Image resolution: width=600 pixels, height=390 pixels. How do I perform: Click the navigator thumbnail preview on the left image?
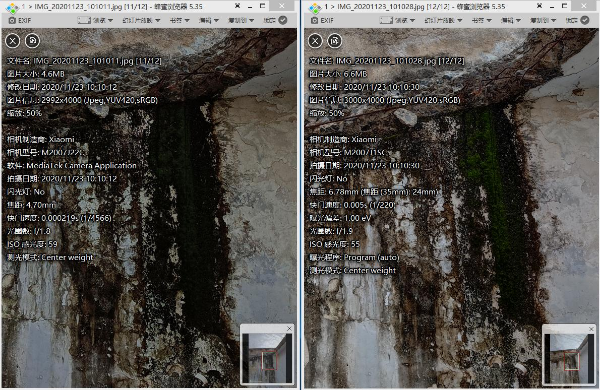click(x=267, y=358)
